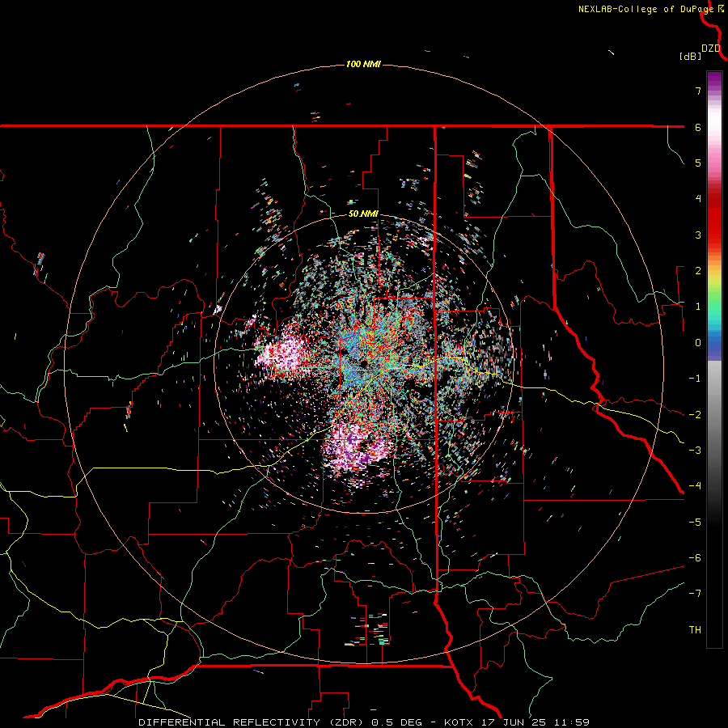Click the TH label on the color scale
This screenshot has width=728, height=728.
click(x=695, y=630)
